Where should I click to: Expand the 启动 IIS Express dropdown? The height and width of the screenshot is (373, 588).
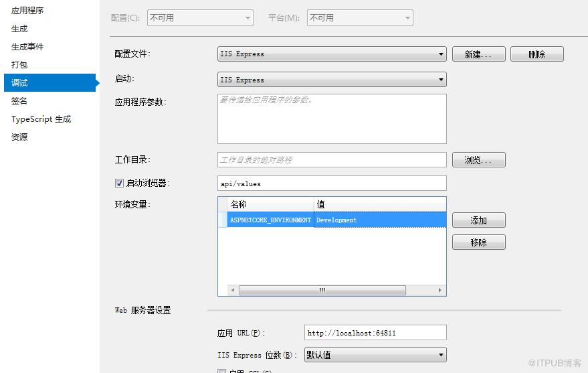pyautogui.click(x=332, y=80)
